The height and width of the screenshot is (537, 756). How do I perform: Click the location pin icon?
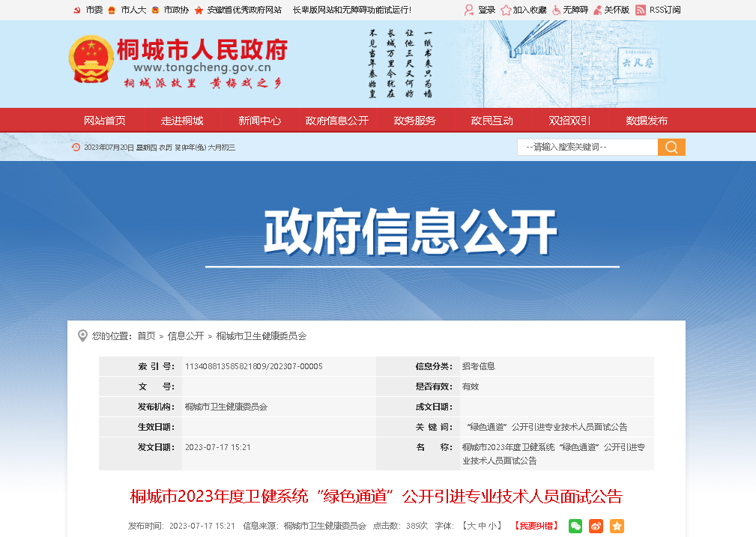coord(82,336)
